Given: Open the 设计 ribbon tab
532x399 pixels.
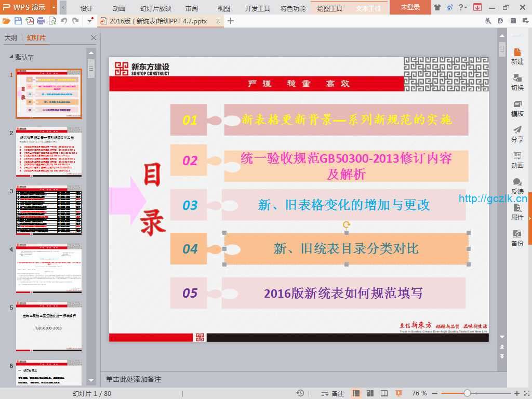Looking at the screenshot, I should point(87,8).
